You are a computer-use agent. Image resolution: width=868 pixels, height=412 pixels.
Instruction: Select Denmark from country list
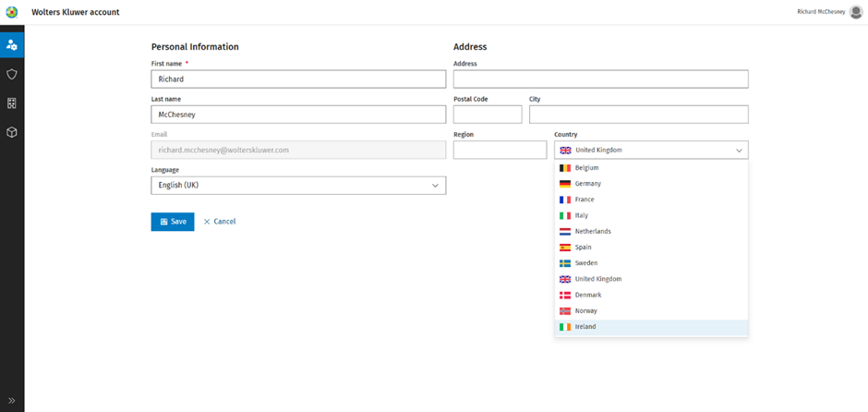point(652,296)
